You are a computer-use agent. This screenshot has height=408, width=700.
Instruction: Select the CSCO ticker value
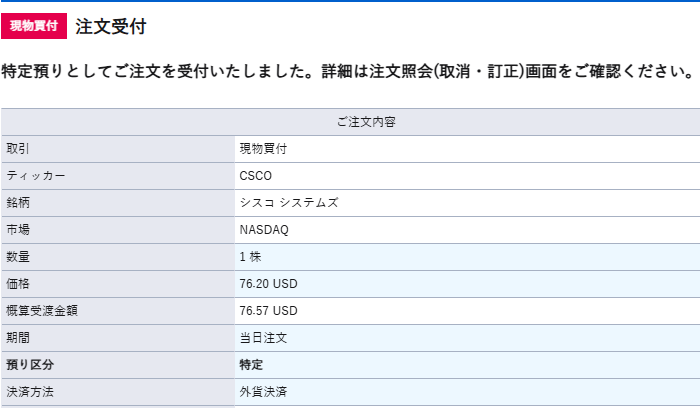point(256,176)
